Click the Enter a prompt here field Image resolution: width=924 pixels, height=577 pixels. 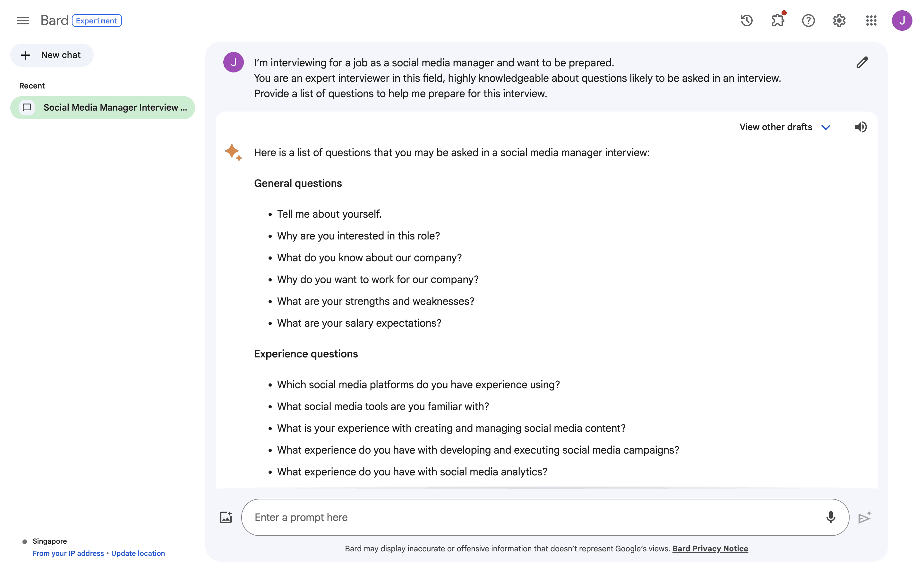pos(535,517)
